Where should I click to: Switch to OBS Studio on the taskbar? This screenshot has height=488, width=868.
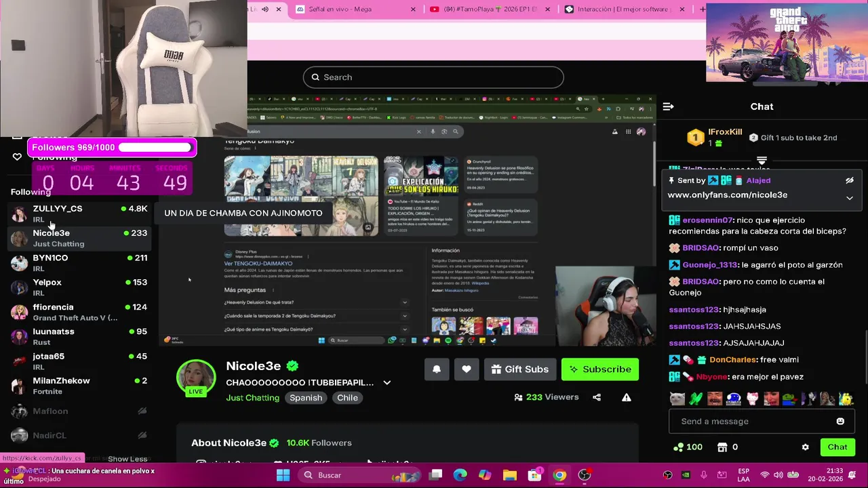pos(585,475)
